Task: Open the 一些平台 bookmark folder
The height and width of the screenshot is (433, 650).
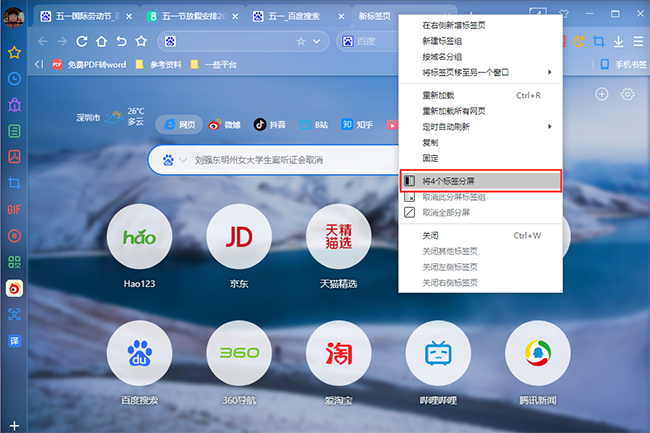Action: click(213, 64)
